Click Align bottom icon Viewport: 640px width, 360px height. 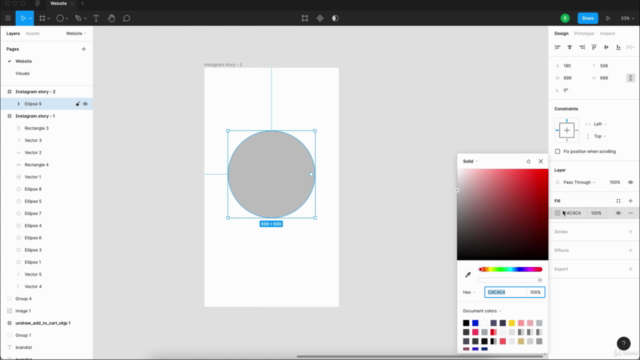(x=618, y=47)
